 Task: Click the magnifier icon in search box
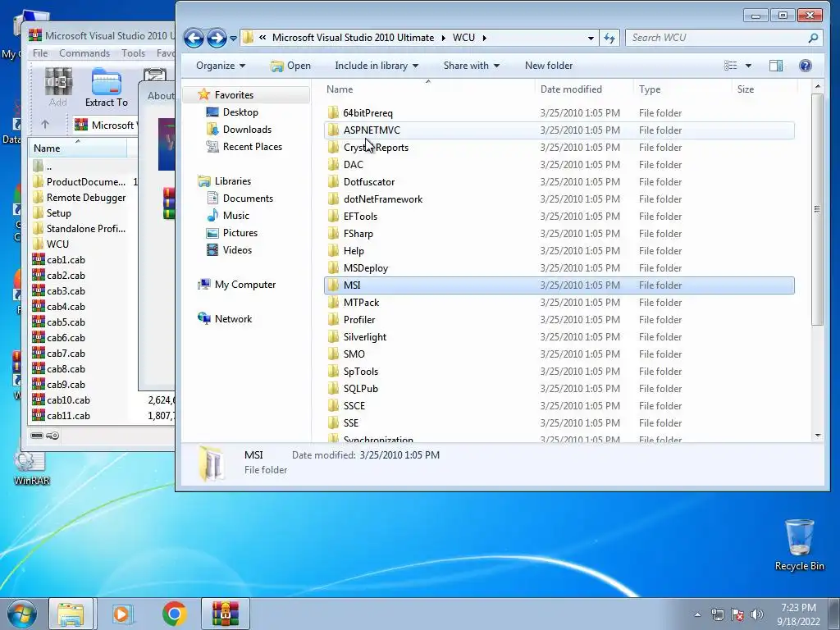[813, 38]
